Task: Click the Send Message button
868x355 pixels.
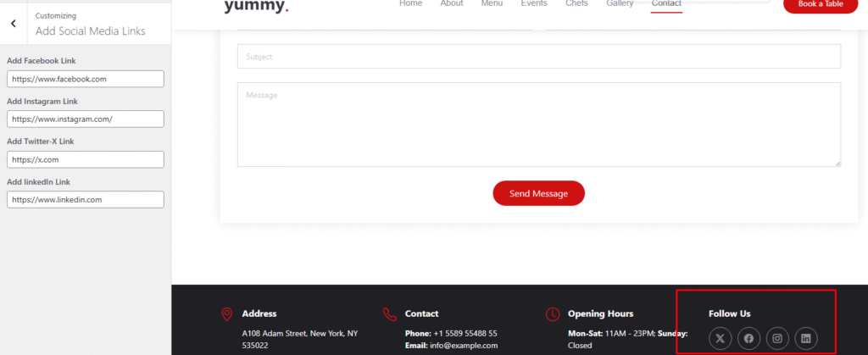Action: pyautogui.click(x=538, y=193)
